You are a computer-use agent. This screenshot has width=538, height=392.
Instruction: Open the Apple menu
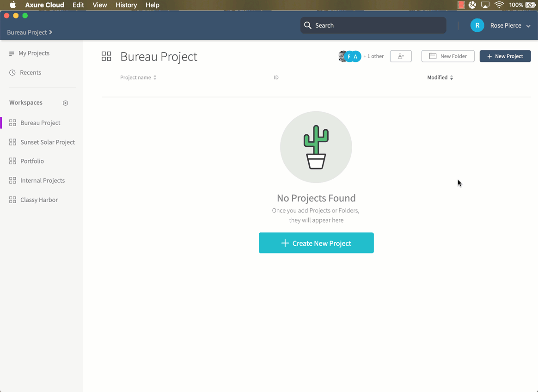tap(12, 5)
